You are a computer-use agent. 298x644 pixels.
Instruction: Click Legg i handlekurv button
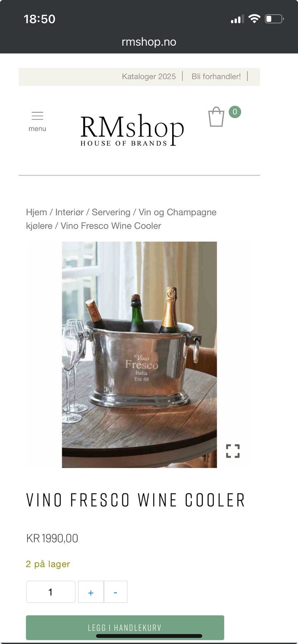click(x=125, y=627)
